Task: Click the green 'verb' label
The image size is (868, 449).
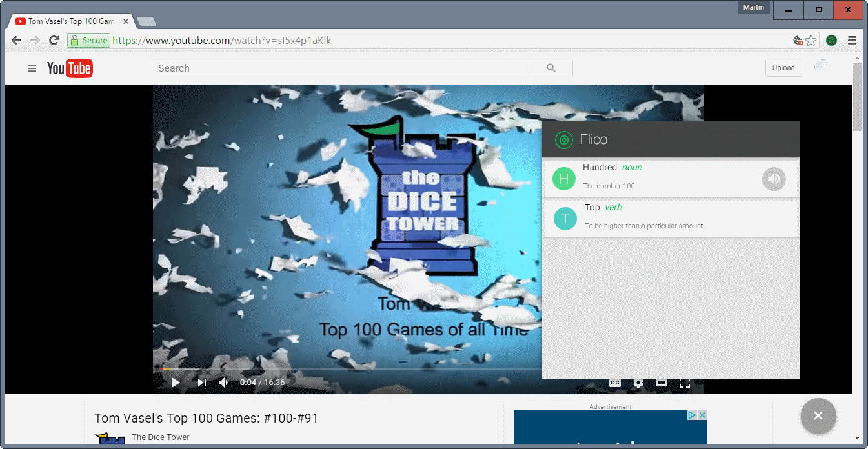Action: click(x=613, y=207)
